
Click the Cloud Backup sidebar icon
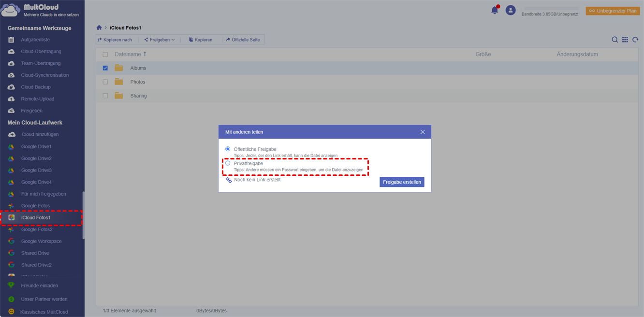pos(11,87)
